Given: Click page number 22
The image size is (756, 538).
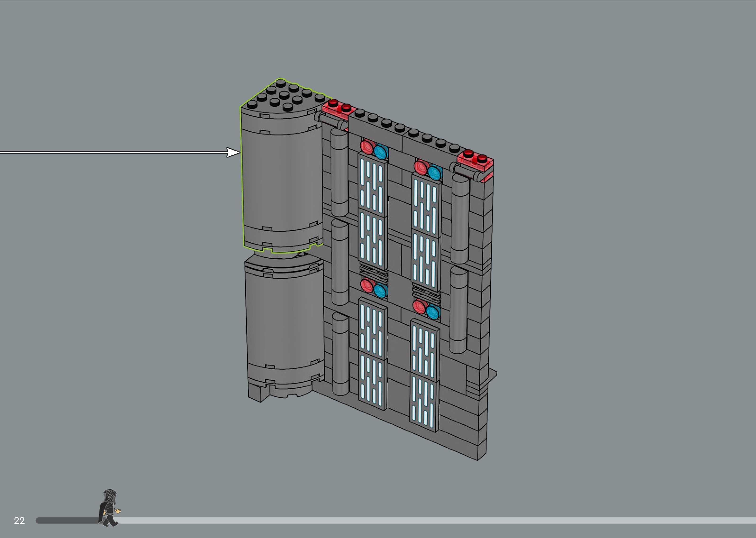Looking at the screenshot, I should coord(19,520).
